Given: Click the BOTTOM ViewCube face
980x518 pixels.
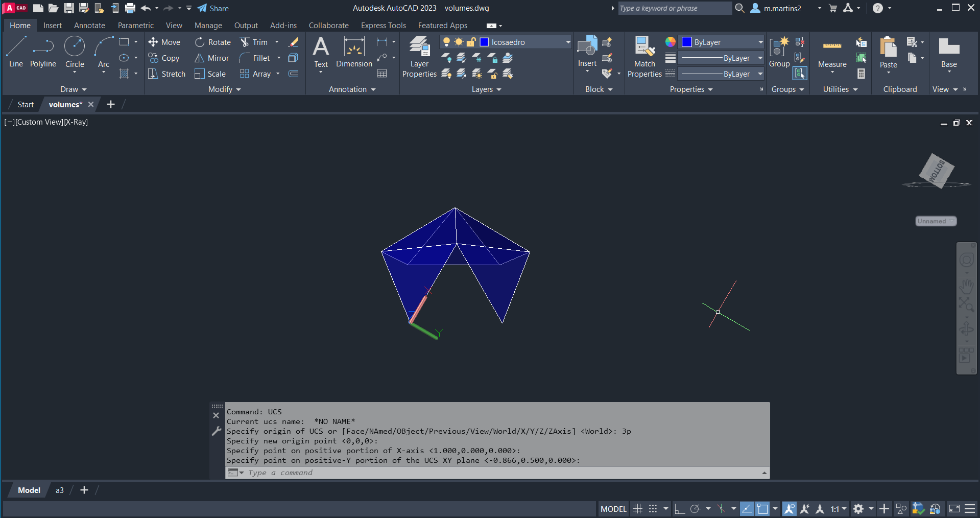Looking at the screenshot, I should 937,171.
